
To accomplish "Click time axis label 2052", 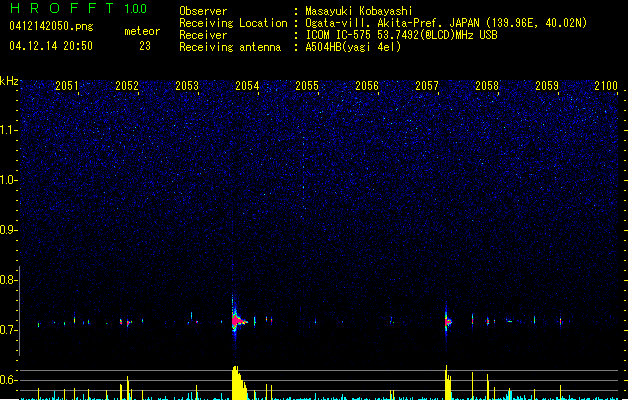I will 127,86.
